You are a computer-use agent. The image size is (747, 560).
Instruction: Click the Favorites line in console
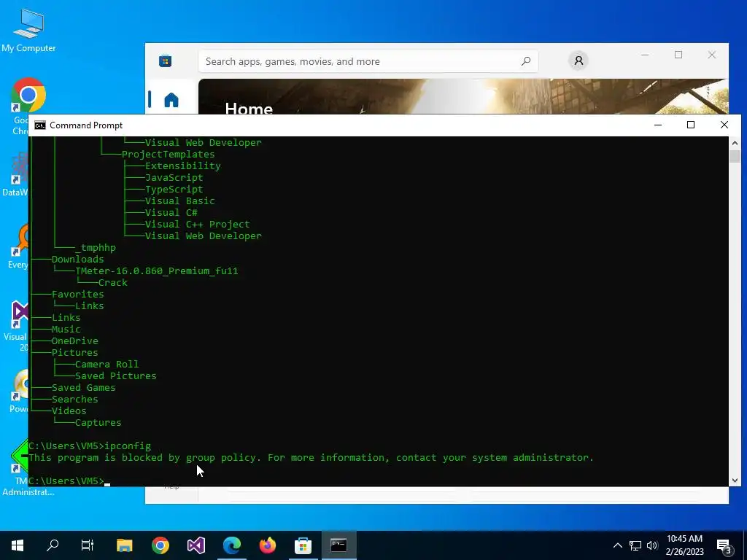pos(77,295)
